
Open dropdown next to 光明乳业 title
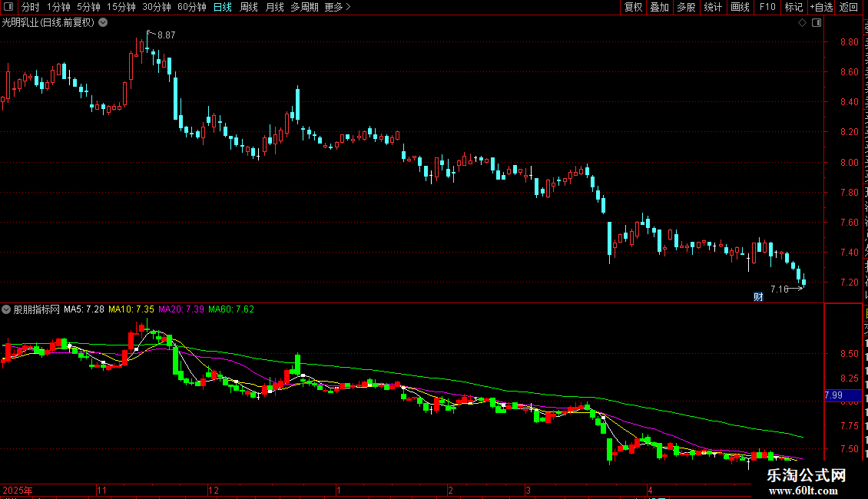pos(103,23)
